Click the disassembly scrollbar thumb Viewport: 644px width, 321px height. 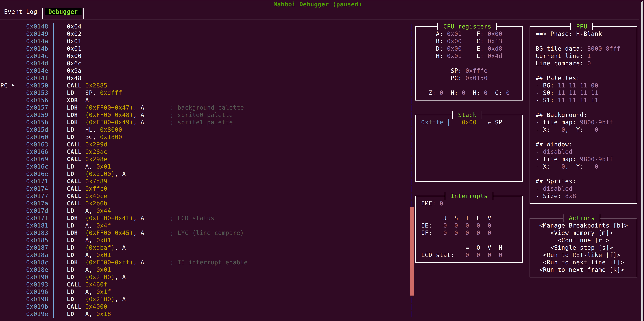coord(412,251)
